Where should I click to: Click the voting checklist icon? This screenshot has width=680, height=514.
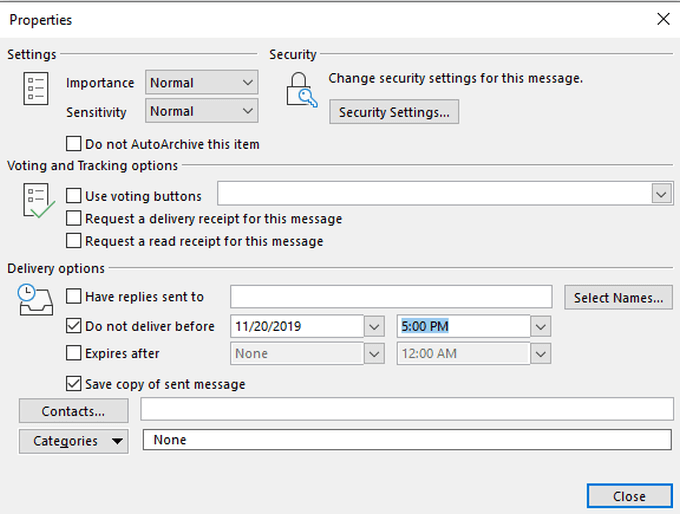tap(36, 201)
